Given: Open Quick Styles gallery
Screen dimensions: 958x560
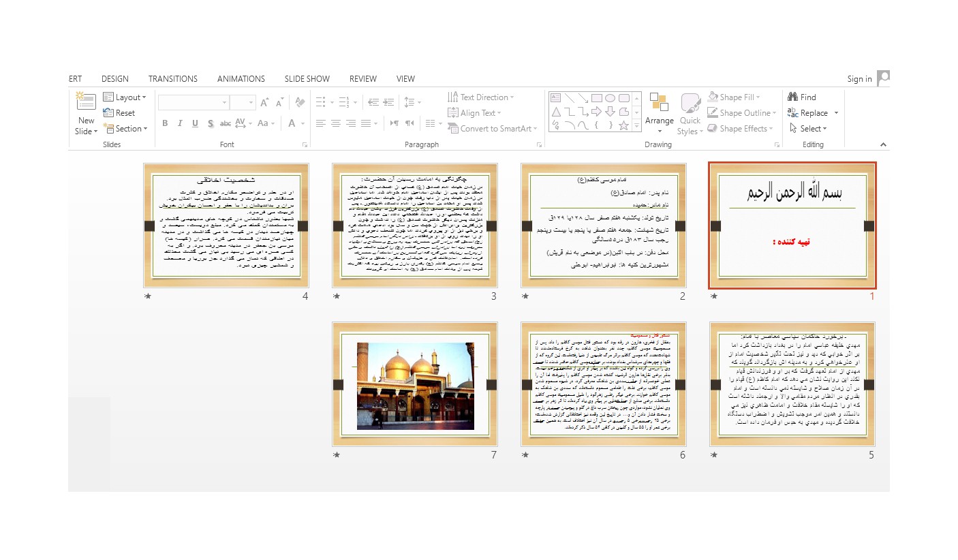Looking at the screenshot, I should [690, 114].
